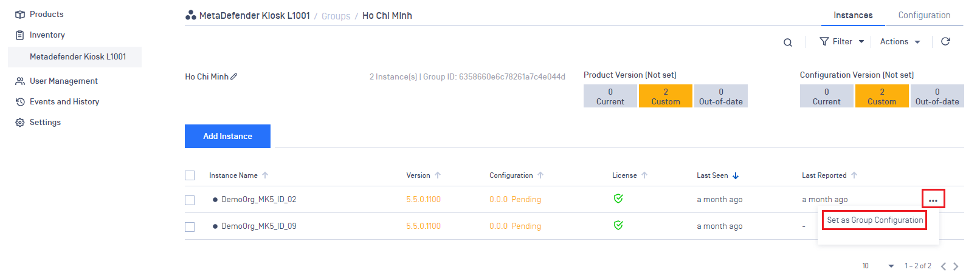Click the funnel Filter icon
This screenshot has height=278, width=980.
pos(824,41)
